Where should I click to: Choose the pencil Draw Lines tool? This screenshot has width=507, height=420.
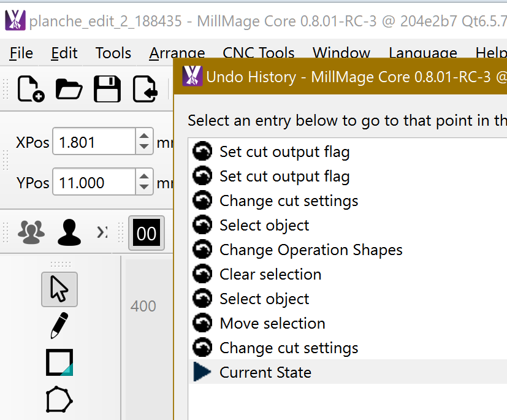(x=59, y=326)
